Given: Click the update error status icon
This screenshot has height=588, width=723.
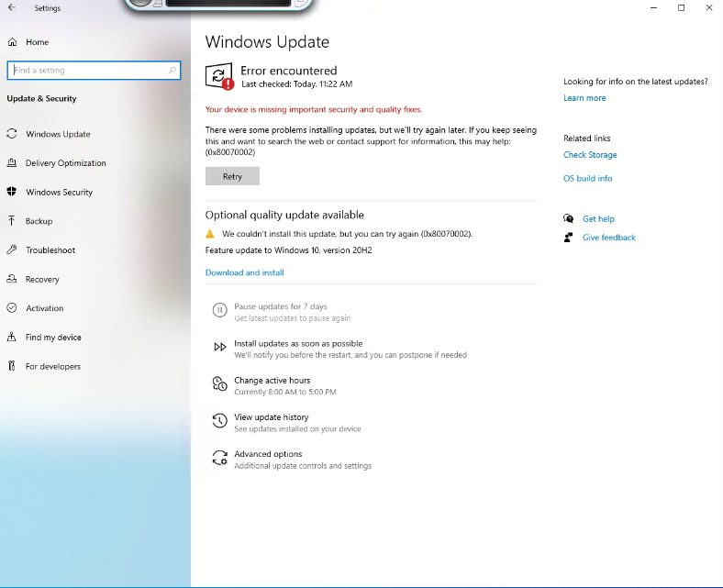Looking at the screenshot, I should [219, 76].
